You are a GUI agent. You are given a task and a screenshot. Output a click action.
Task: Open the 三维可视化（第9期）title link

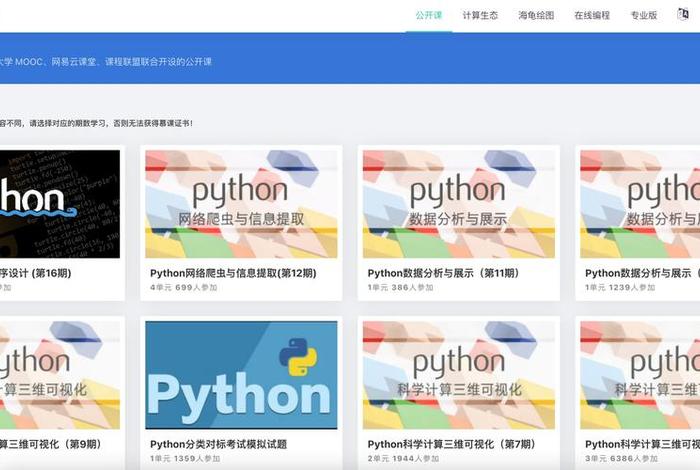pos(51,444)
